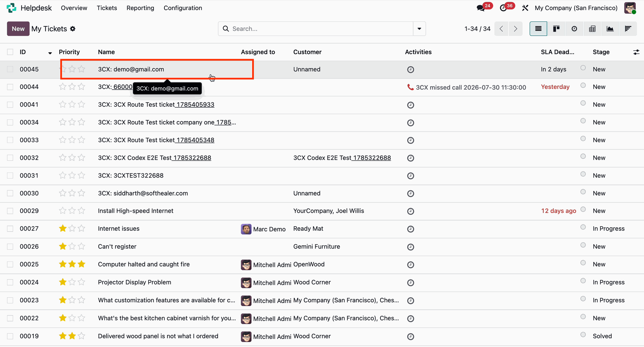The image size is (644, 347).
Task: Click the New ticket button
Action: 18,29
